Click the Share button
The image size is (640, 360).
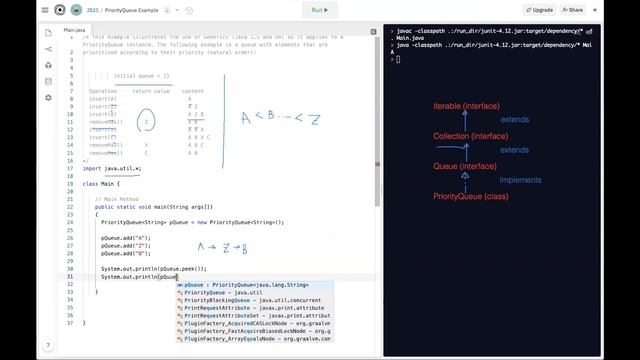point(573,10)
